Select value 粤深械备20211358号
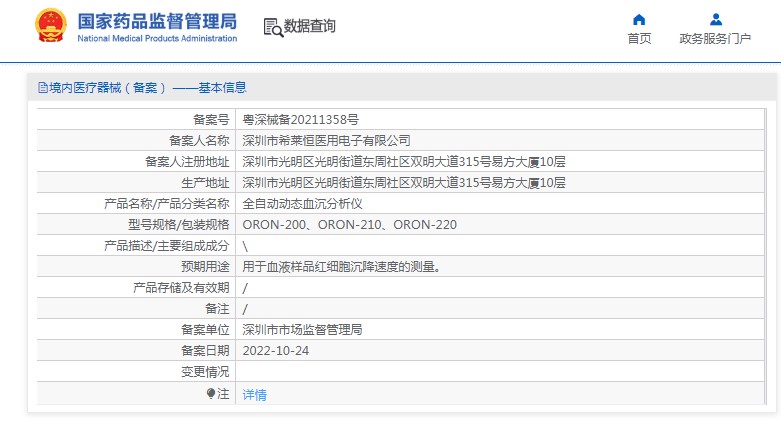The height and width of the screenshot is (423, 781). [x=300, y=120]
